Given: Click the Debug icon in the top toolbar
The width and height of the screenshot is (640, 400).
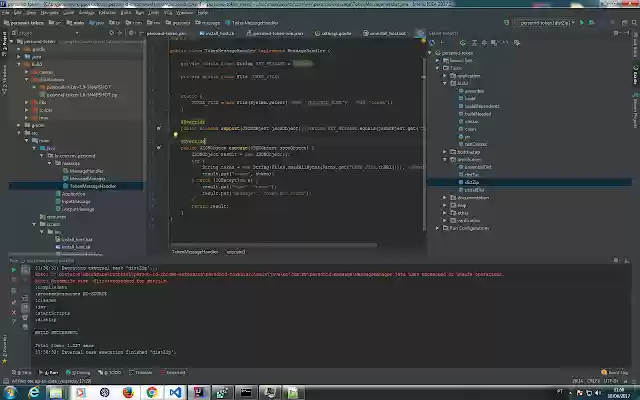Looking at the screenshot, I should tap(591, 23).
